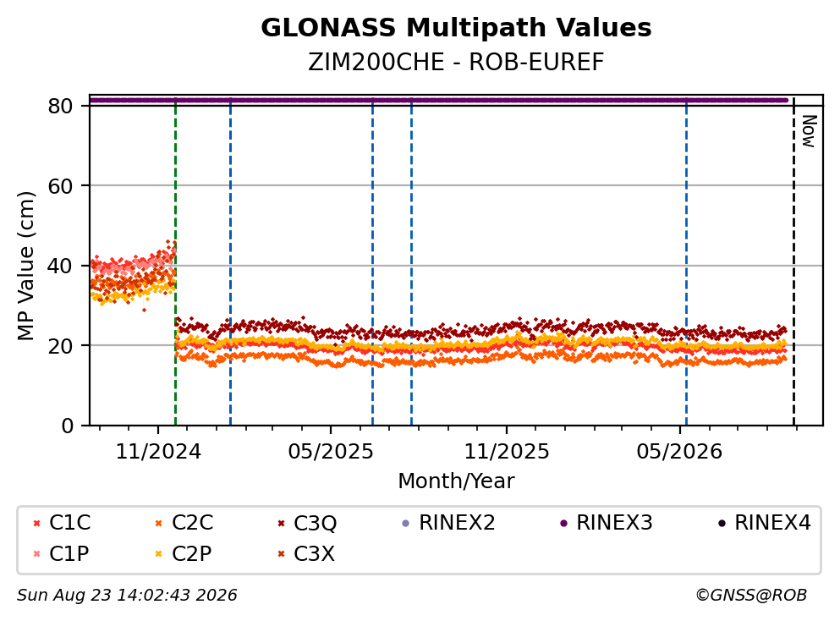This screenshot has height=621, width=840.
Task: Select the RINEX4 legend label
Action: point(772,522)
